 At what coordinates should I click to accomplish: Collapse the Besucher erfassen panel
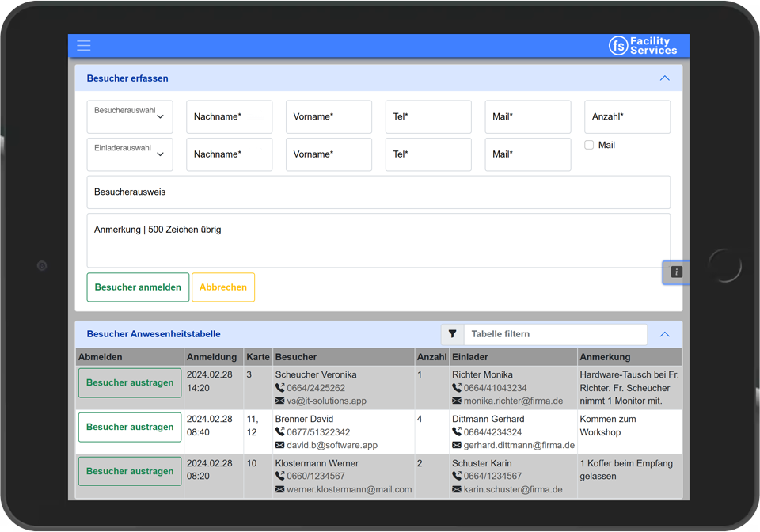pyautogui.click(x=664, y=78)
